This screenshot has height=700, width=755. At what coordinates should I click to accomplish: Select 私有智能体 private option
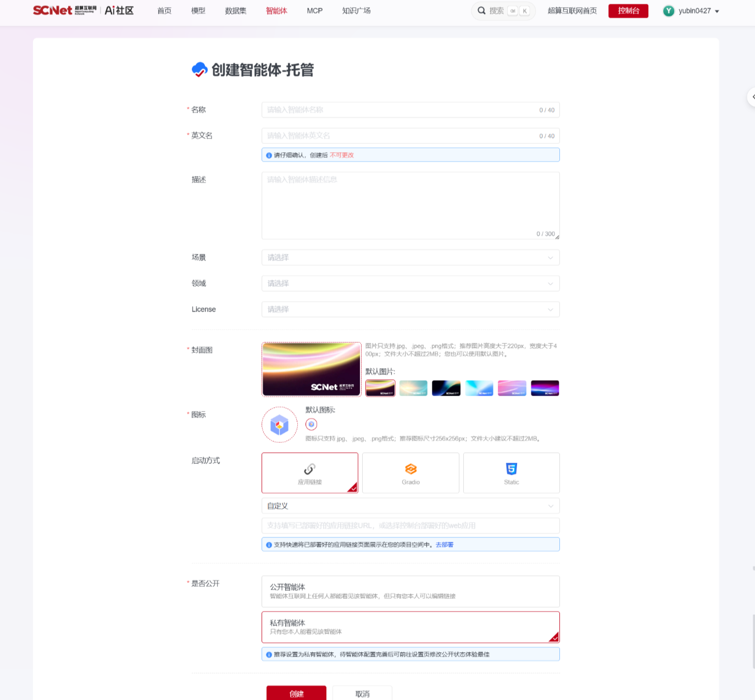coord(410,627)
